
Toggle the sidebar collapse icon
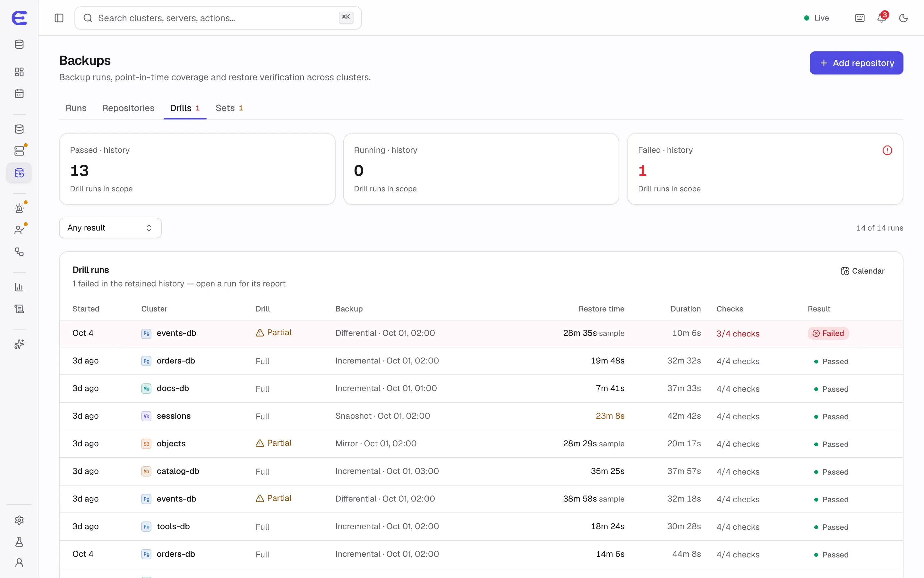[59, 18]
